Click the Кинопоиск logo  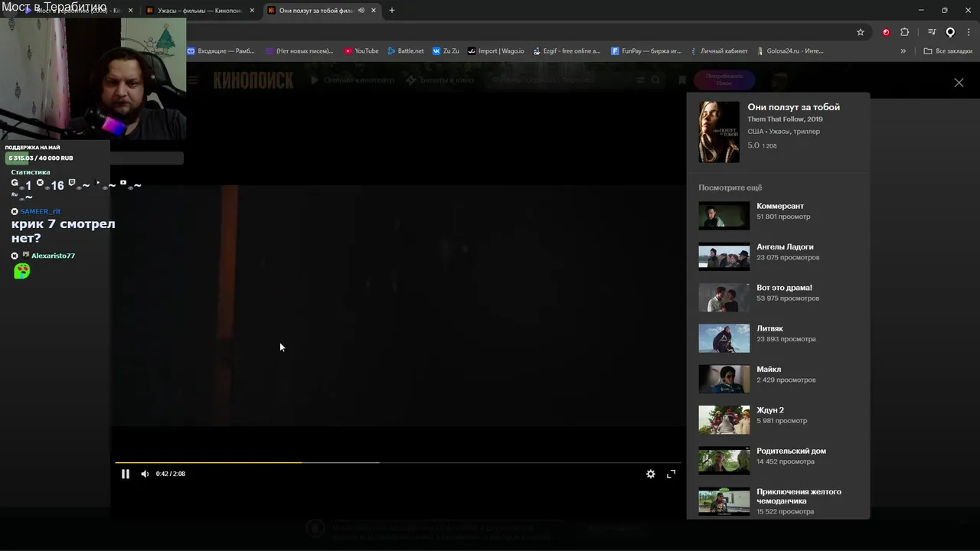(x=253, y=80)
